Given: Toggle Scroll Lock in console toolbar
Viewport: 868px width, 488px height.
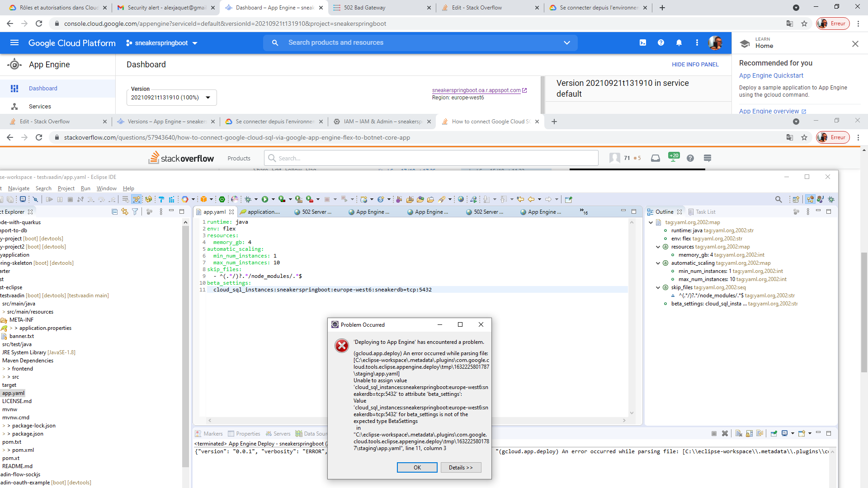Looking at the screenshot, I should pyautogui.click(x=749, y=433).
